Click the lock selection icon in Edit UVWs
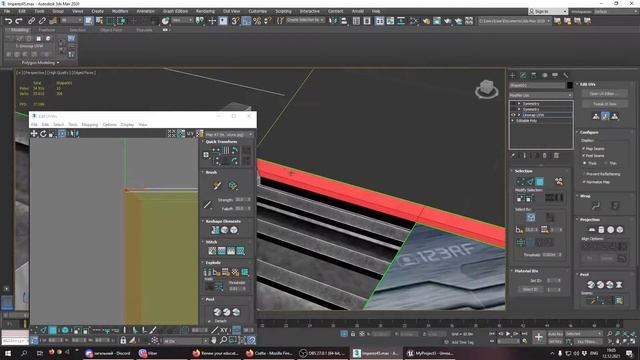The height and width of the screenshot is (360, 640). 123,340
